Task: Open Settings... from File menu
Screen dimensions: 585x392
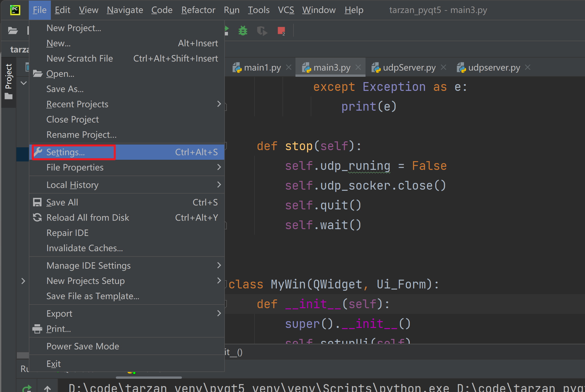Action: click(x=127, y=152)
